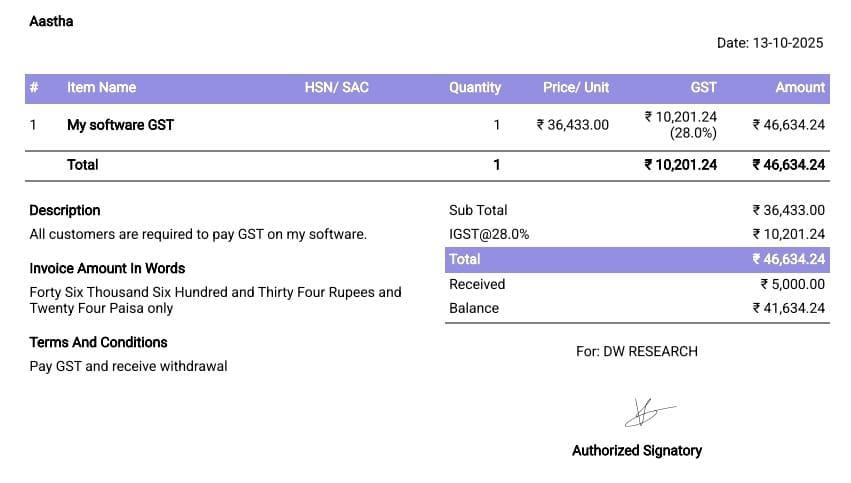Image resolution: width=851 pixels, height=483 pixels.
Task: Click the Description heading
Action: click(x=65, y=210)
